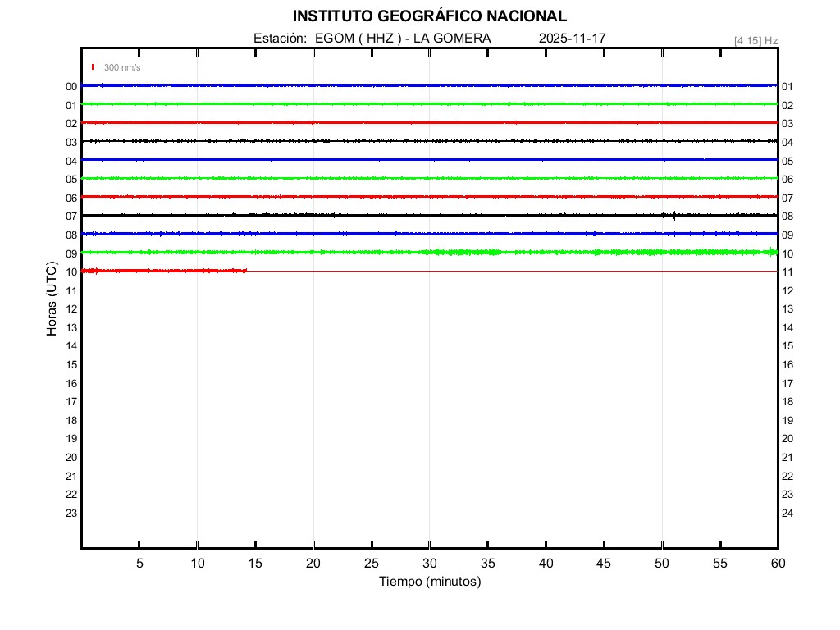Click the 60 minute tick label
The width and height of the screenshot is (840, 630).
pyautogui.click(x=778, y=564)
